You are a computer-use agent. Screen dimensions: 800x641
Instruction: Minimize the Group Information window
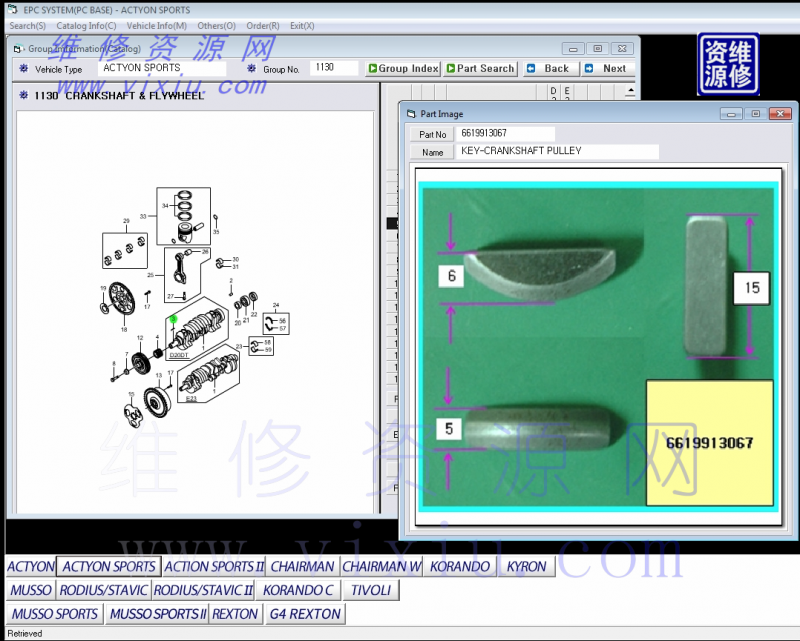pos(573,49)
